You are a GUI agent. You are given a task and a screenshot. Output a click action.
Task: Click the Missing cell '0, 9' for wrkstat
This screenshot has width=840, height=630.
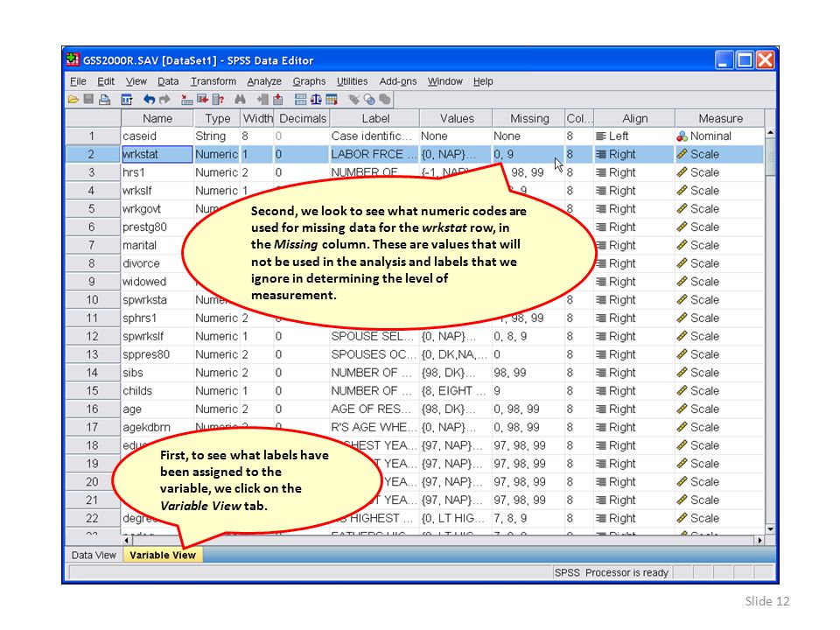tap(528, 154)
